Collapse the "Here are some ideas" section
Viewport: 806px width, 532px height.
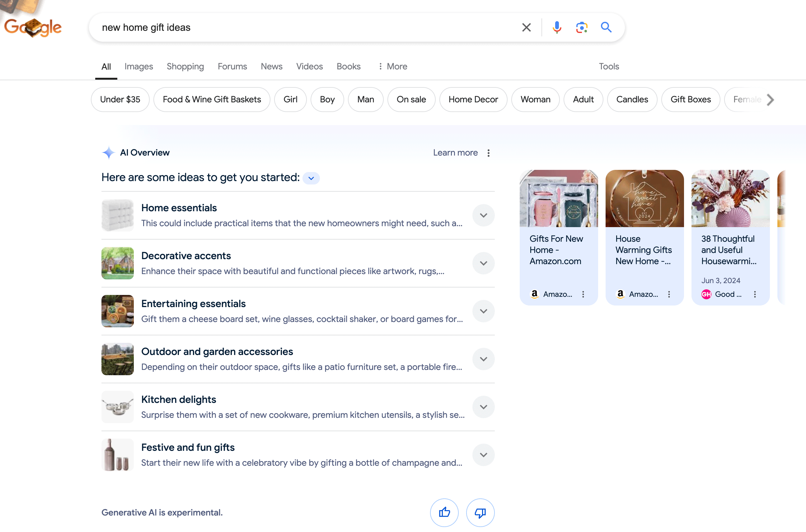pyautogui.click(x=311, y=178)
